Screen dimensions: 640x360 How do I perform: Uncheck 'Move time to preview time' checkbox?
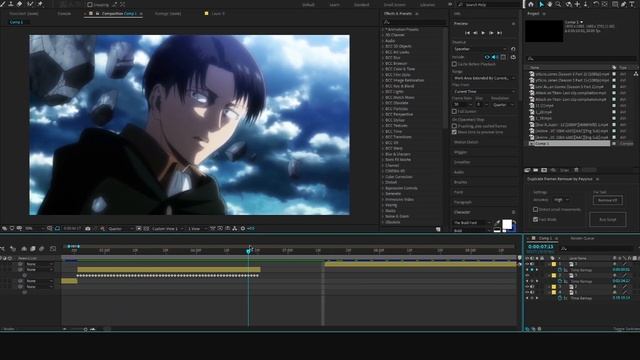click(454, 132)
